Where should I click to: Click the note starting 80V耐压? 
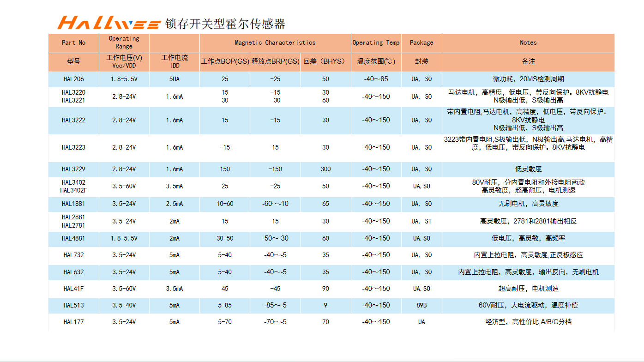[x=528, y=186]
